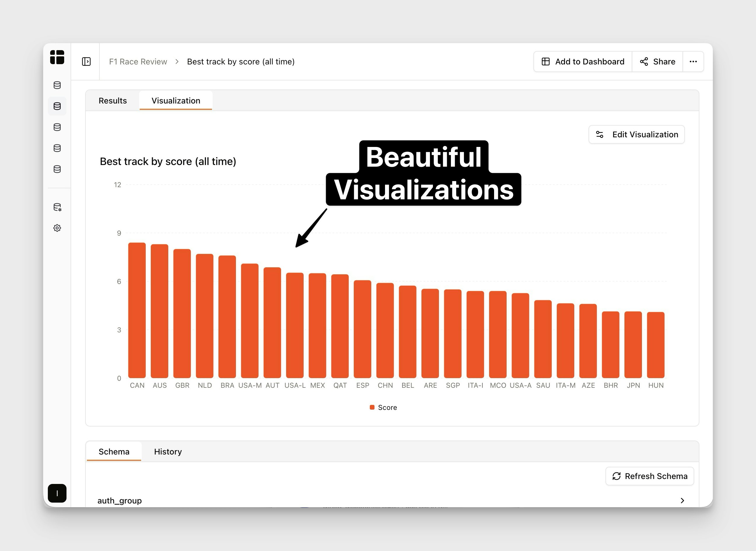Navigate to F1 Race Review breadcrumb
The width and height of the screenshot is (756, 551).
tap(138, 62)
